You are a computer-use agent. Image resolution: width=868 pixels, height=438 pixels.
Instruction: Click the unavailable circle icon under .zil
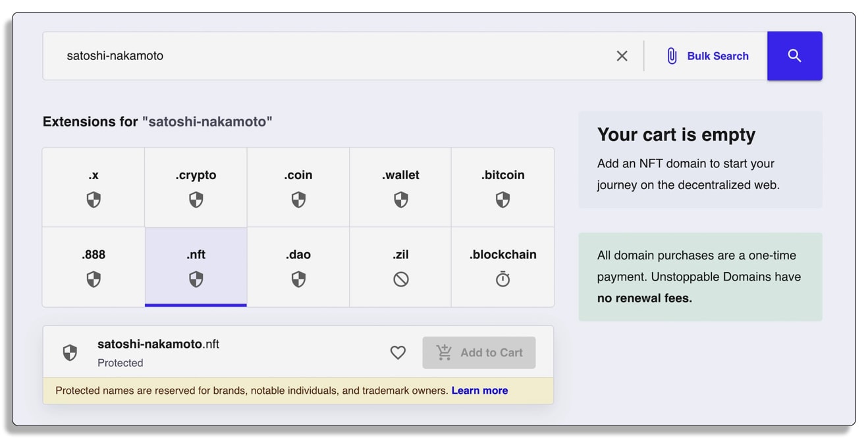pos(400,280)
